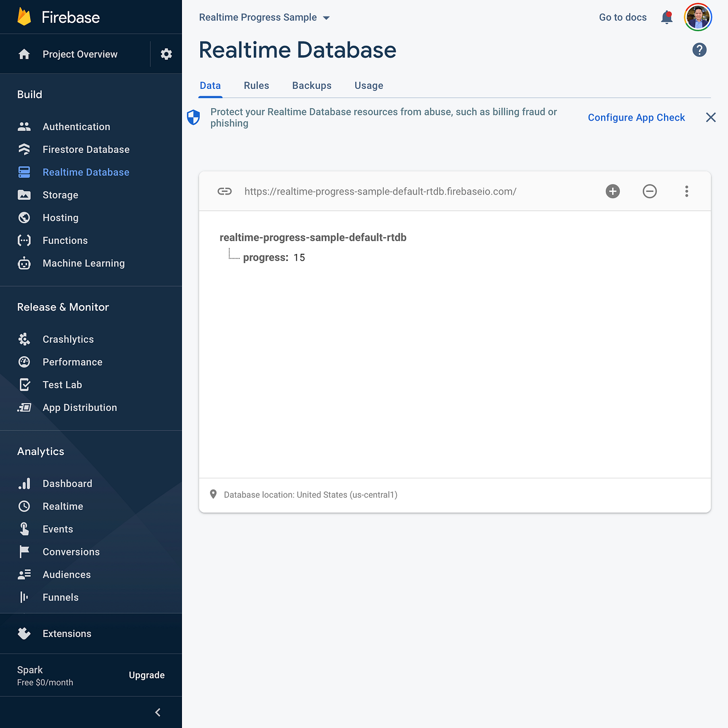Open the Extensions panel
Viewport: 728px width, 728px height.
point(67,633)
